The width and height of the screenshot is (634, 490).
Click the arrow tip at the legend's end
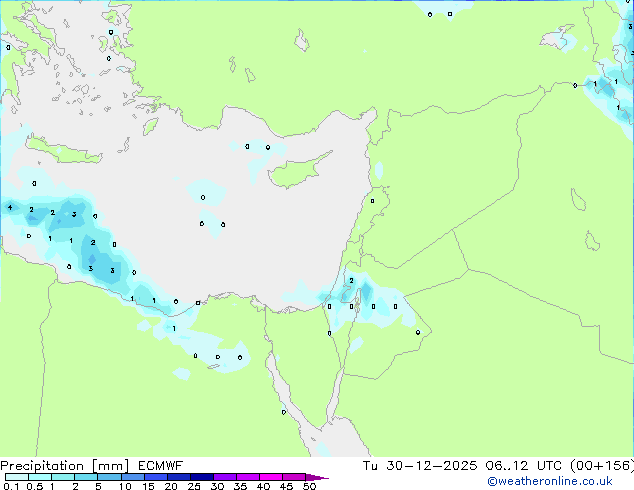pyautogui.click(x=317, y=477)
